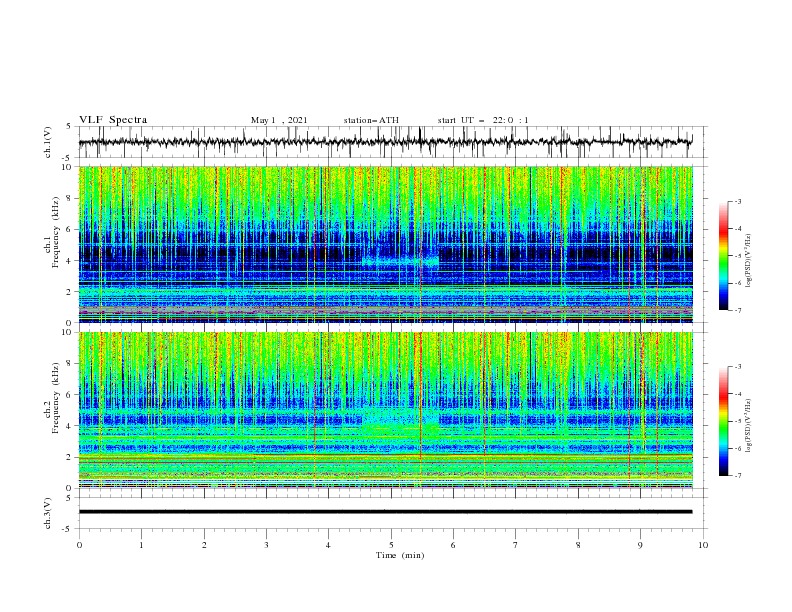Click the "5" tick of the ch.1(V) axis

click(69, 126)
